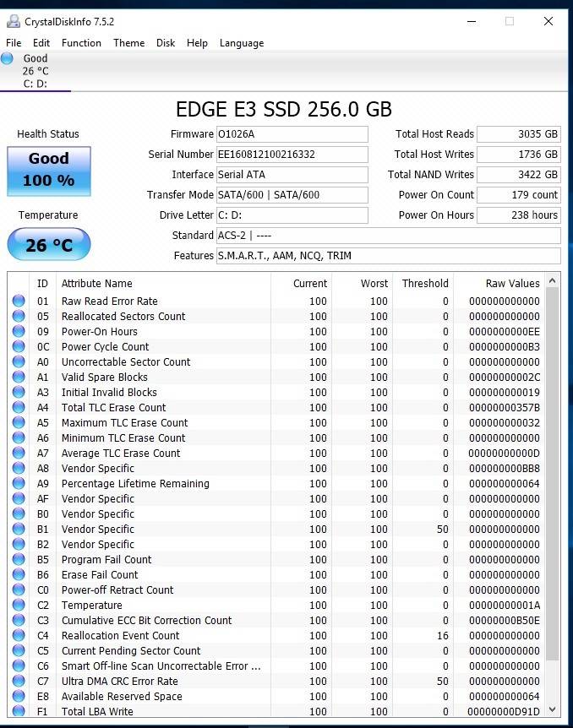The width and height of the screenshot is (573, 728).
Task: Click the EDGE E3 SSD 256.0 GB model title
Action: point(283,110)
